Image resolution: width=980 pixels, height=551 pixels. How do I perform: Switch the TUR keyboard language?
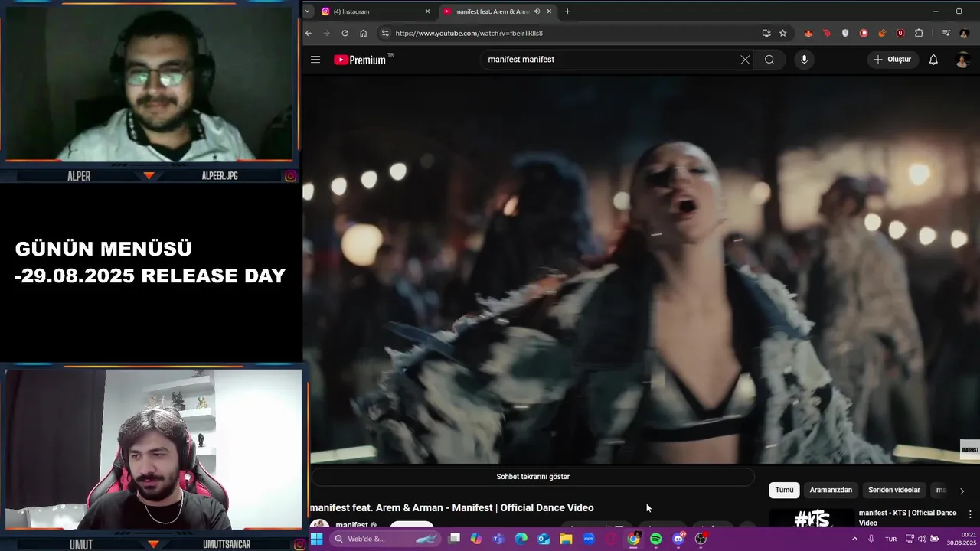click(x=890, y=539)
